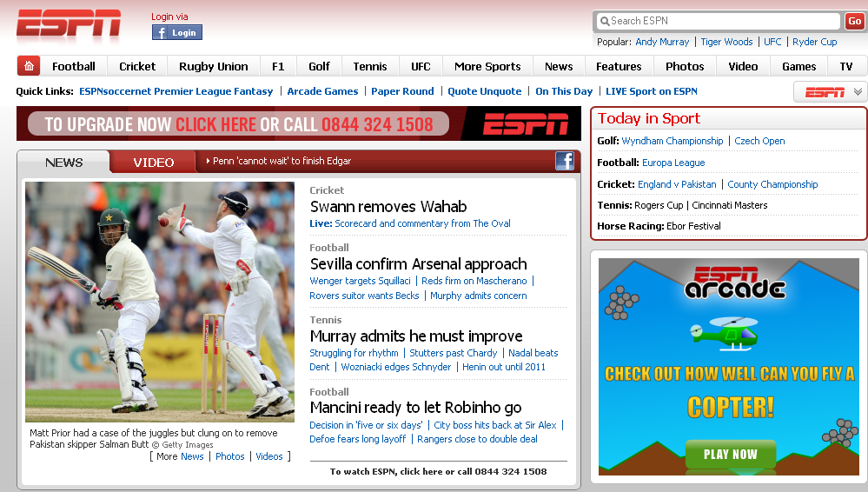868x492 pixels.
Task: Click the ESPN logo in the page header
Action: pos(68,23)
